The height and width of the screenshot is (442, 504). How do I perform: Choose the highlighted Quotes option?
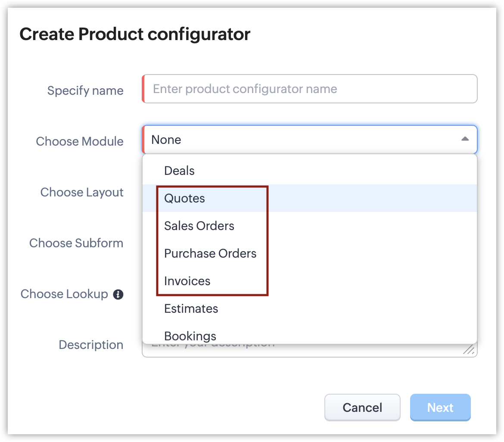[185, 198]
